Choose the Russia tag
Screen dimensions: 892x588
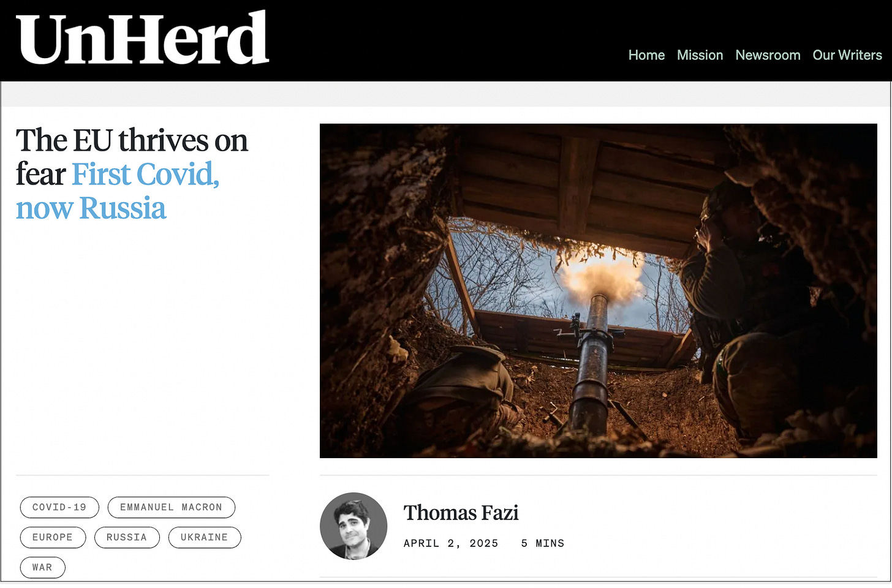point(127,537)
